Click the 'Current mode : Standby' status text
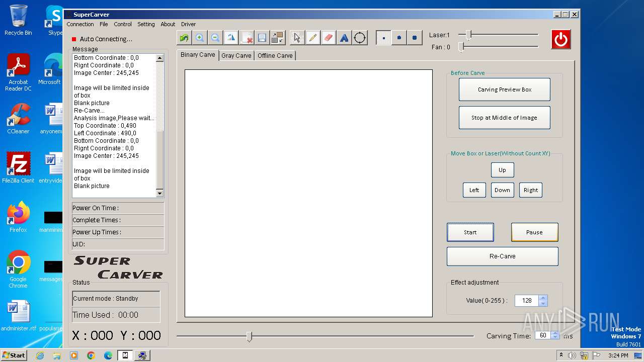Viewport: 644px width, 362px height. (106, 299)
